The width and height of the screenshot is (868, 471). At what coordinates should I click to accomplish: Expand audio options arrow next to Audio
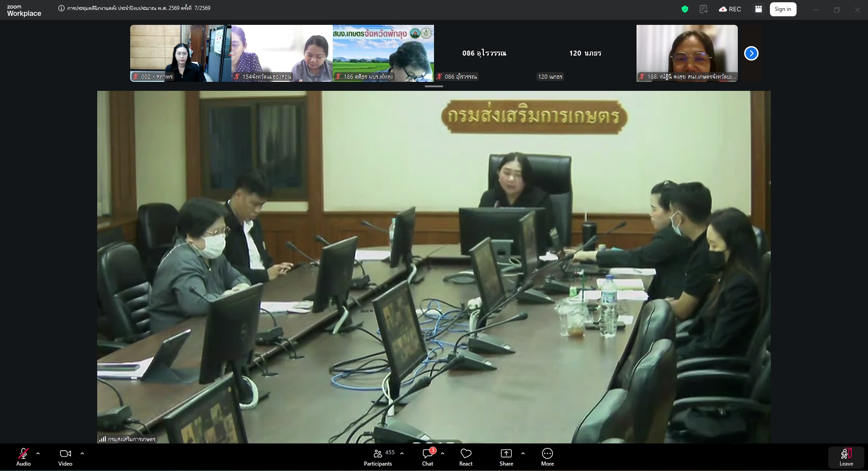pyautogui.click(x=38, y=453)
